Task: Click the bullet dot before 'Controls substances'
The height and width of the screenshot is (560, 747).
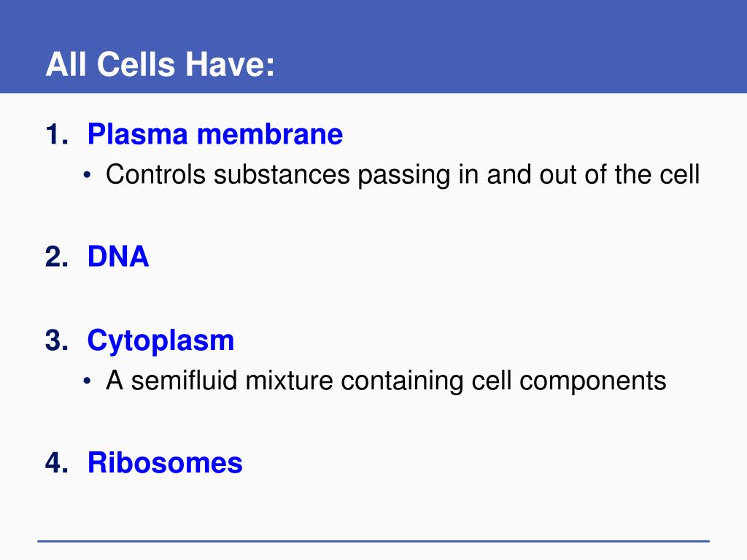Action: (x=86, y=175)
